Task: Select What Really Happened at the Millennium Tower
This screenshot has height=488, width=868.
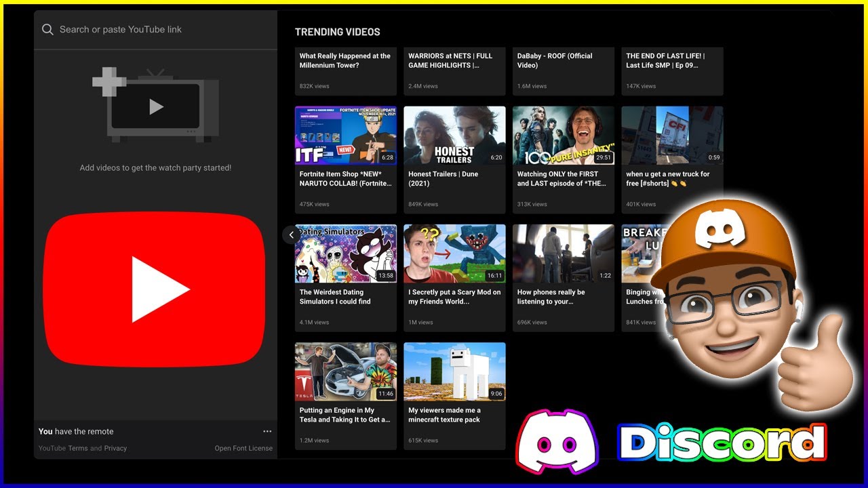Action: click(x=345, y=60)
